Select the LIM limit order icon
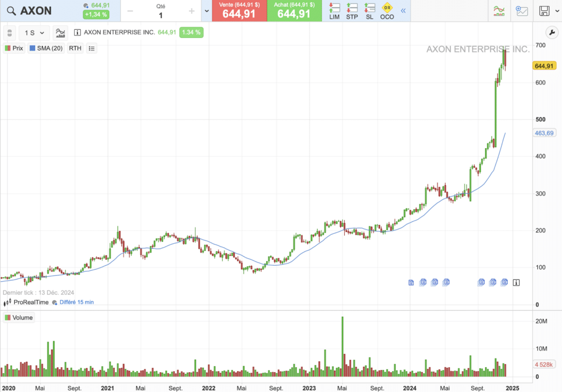Viewport: 562px width, 392px height. click(x=334, y=11)
